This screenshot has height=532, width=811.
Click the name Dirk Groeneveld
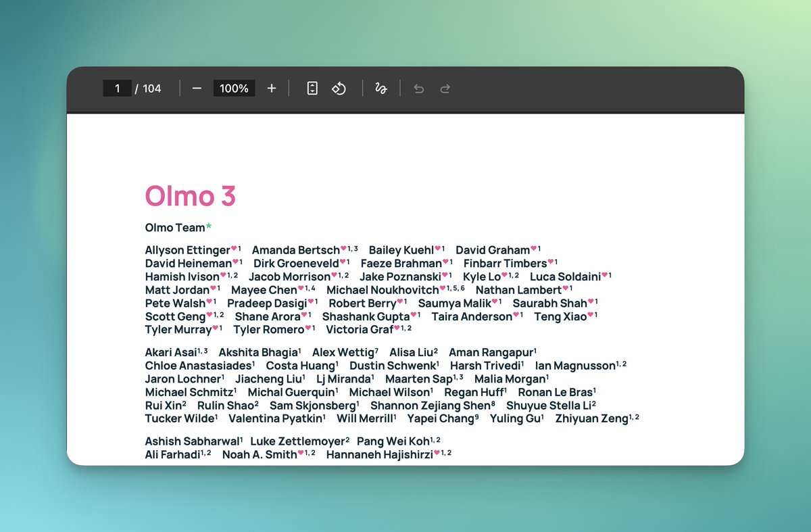[x=296, y=264]
